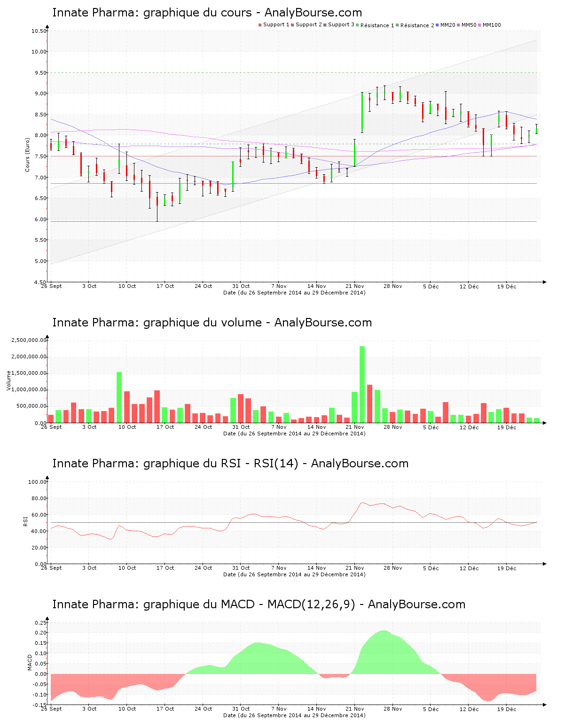Select the 'MM100' legend label

pyautogui.click(x=492, y=25)
